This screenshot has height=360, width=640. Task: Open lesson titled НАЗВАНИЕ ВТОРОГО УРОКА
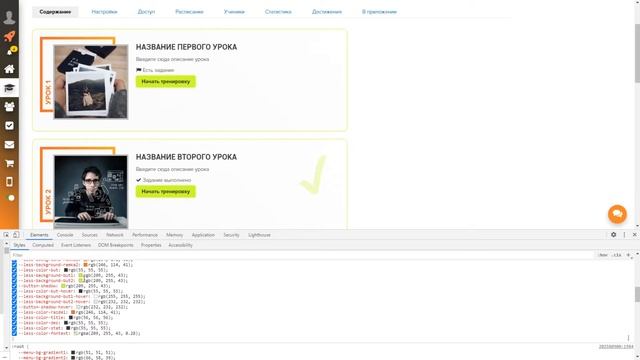coord(186,157)
